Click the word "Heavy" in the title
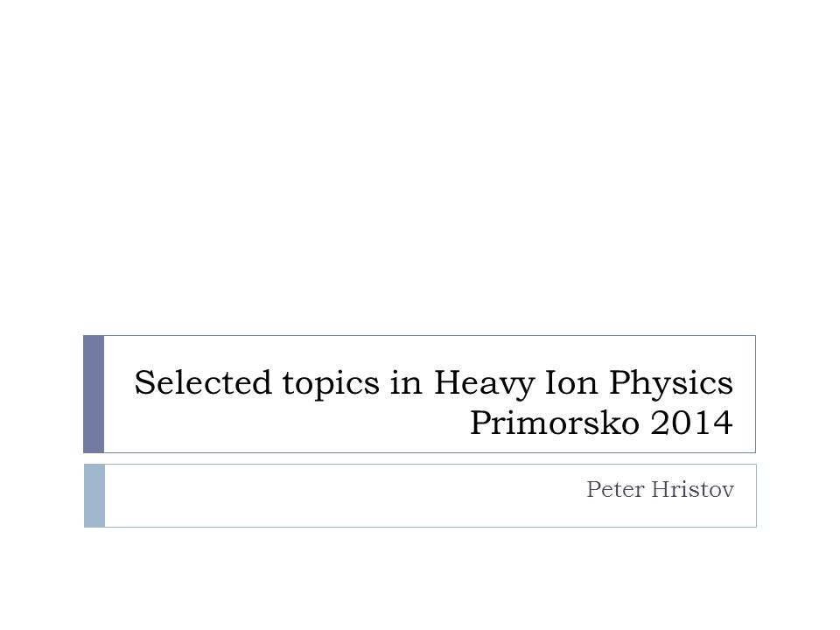 point(484,385)
